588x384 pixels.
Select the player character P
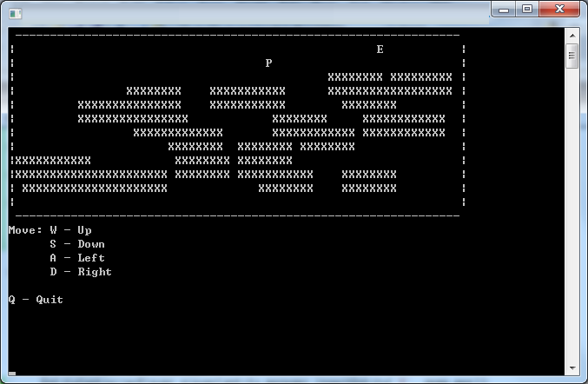[x=268, y=63]
